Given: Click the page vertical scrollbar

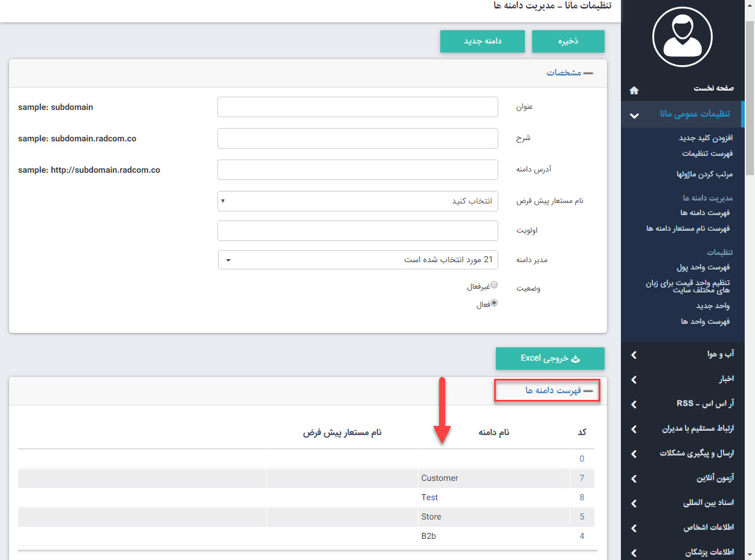Looking at the screenshot, I should pyautogui.click(x=750, y=242).
